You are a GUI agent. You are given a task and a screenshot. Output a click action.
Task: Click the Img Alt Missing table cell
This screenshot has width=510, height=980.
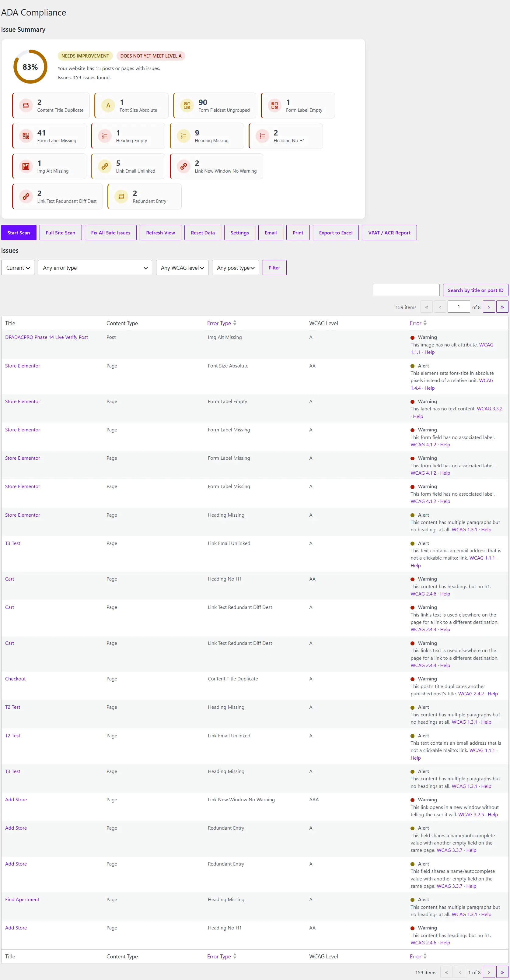(x=225, y=337)
